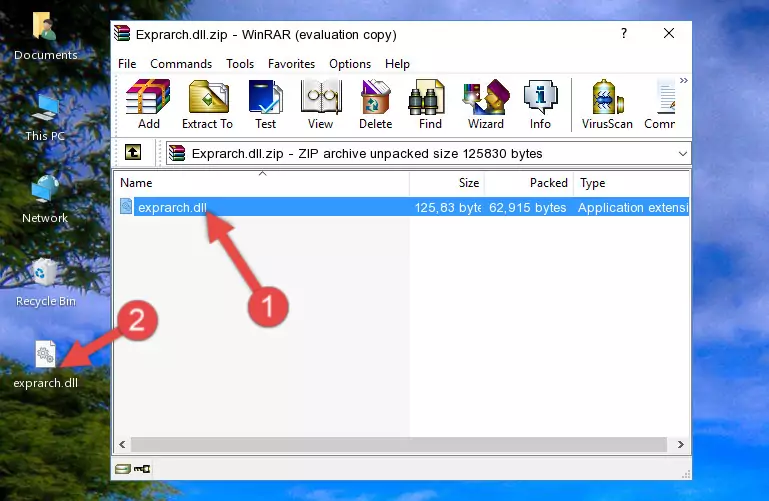This screenshot has width=769, height=501.
Task: Run the Test archive tool
Action: (265, 104)
